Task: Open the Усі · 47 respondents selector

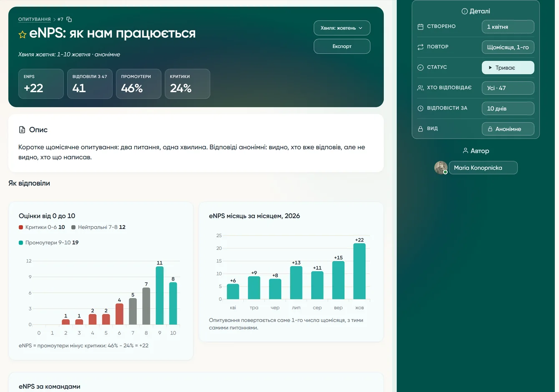Action: [x=508, y=88]
